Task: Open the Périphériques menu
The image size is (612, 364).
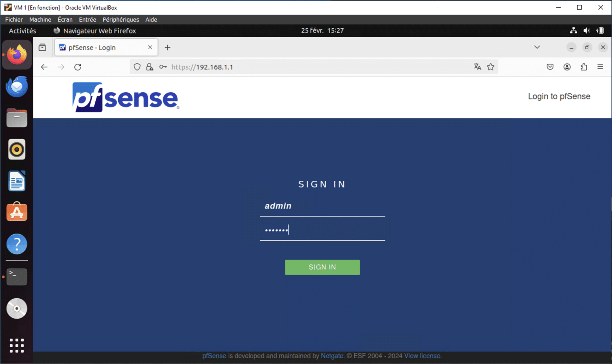Action: [x=120, y=19]
